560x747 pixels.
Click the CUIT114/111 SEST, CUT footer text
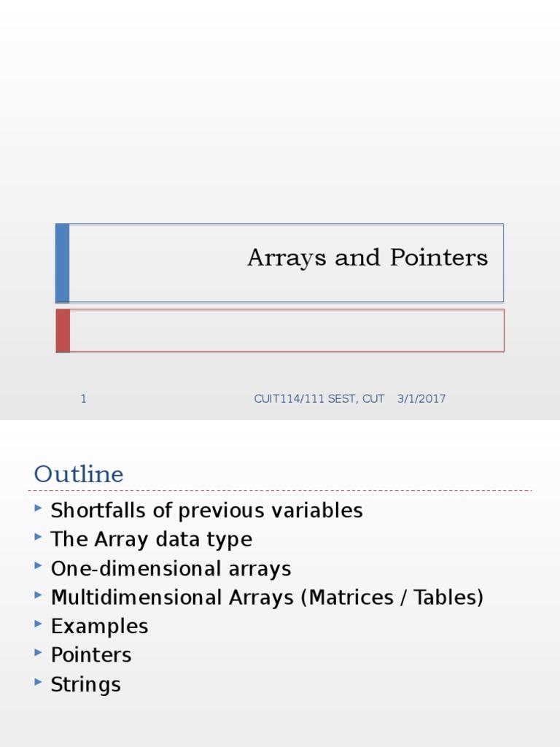319,399
